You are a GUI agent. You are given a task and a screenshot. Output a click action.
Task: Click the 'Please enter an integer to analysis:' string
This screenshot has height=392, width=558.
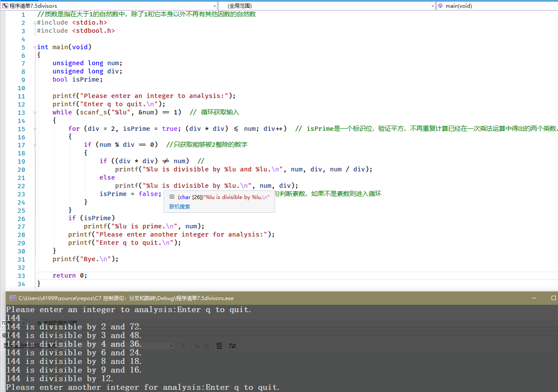154,96
